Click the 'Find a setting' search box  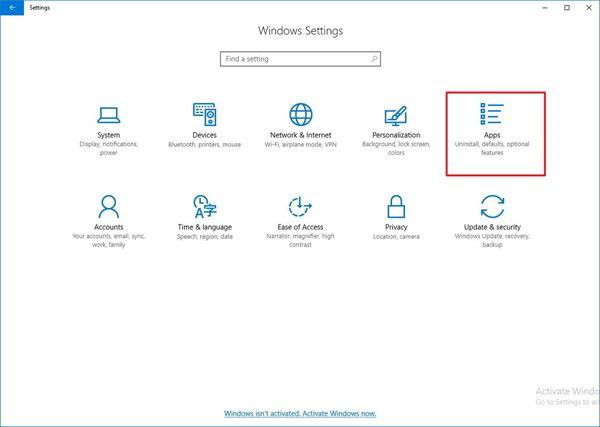pos(300,59)
